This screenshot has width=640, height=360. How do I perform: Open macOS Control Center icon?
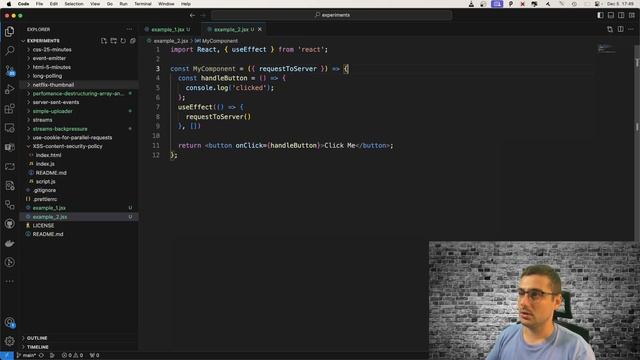[597, 4]
